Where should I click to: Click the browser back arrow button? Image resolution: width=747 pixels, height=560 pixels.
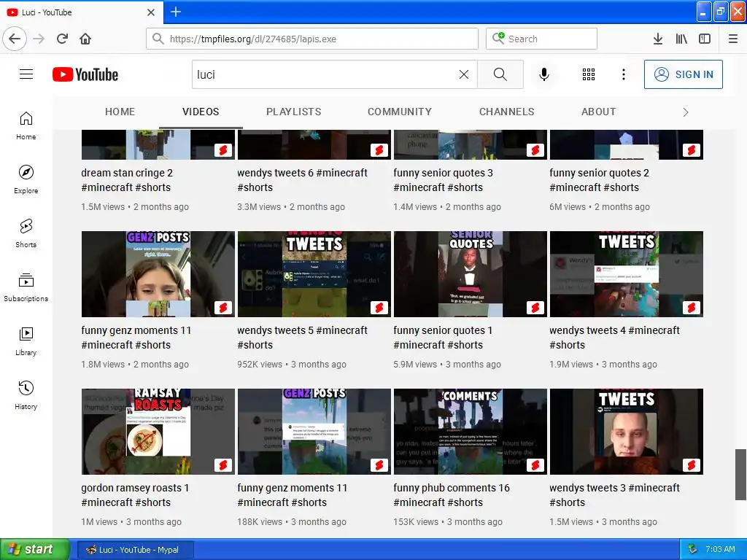point(15,39)
